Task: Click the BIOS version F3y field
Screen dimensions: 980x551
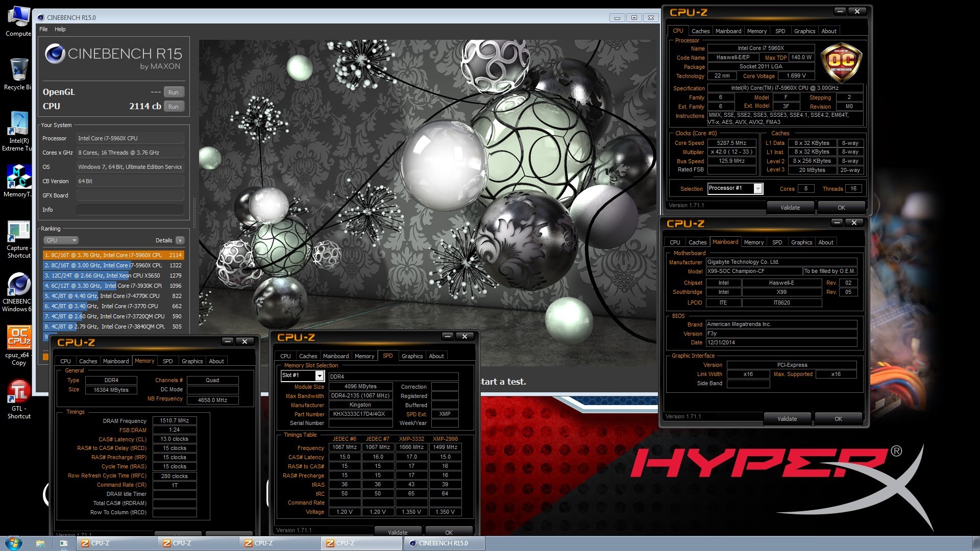Action: pyautogui.click(x=781, y=334)
